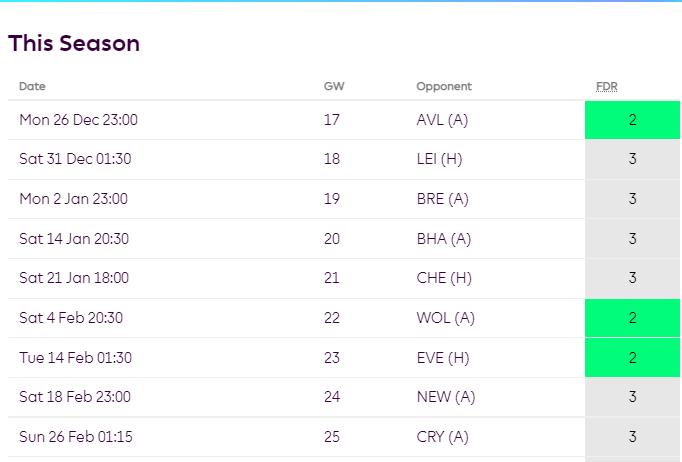Click the Opponent column header
Viewport: 682px width, 462px height.
click(444, 87)
